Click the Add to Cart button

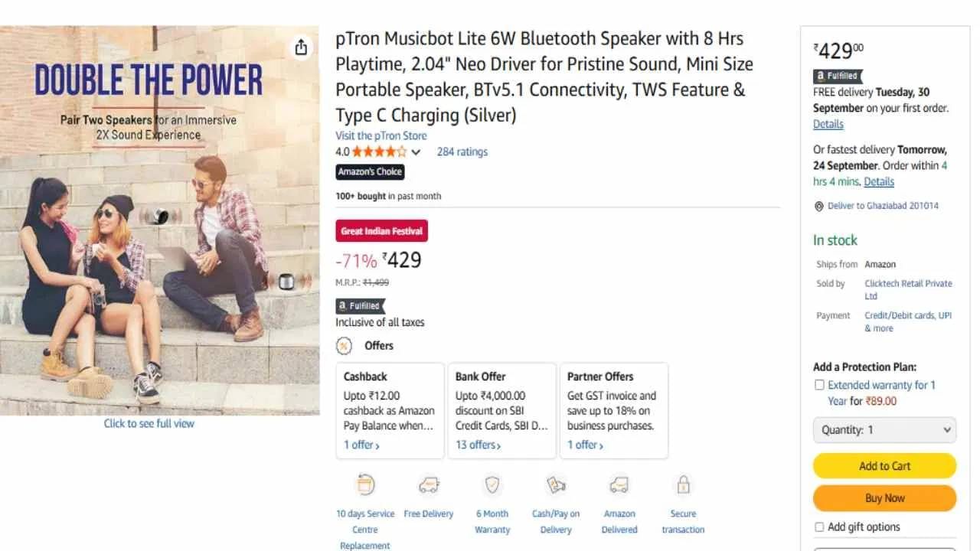pos(884,465)
